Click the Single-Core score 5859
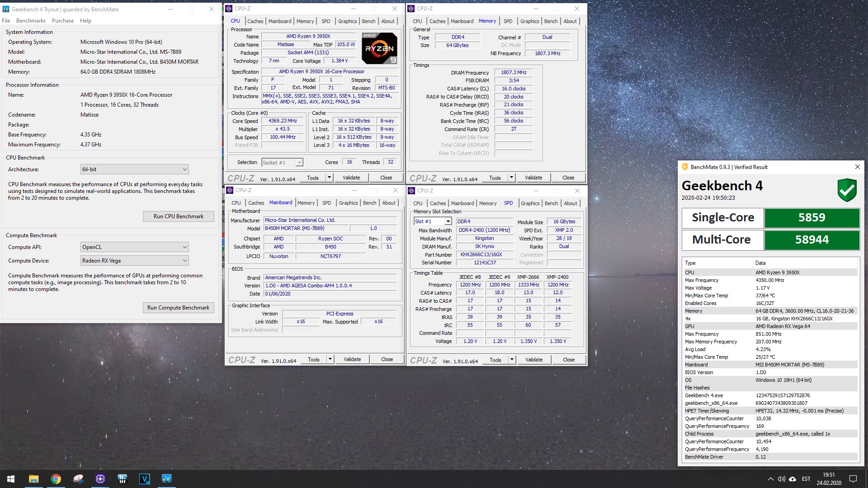Viewport: 868px width, 488px height. point(811,218)
